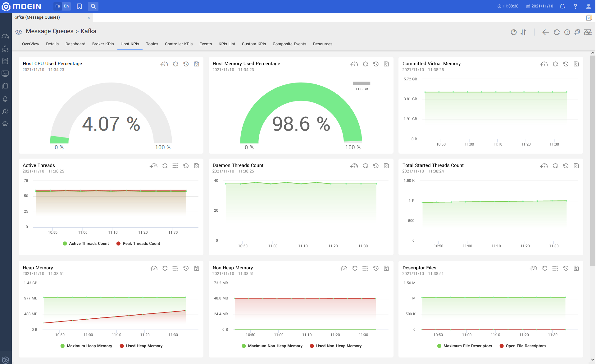This screenshot has width=596, height=364.
Task: Open the users icon in left sidebar
Action: click(x=5, y=111)
